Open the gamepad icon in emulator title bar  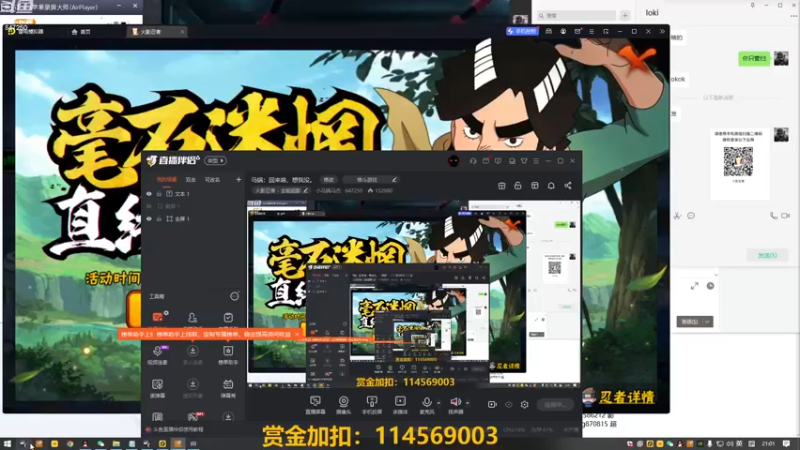[548, 32]
